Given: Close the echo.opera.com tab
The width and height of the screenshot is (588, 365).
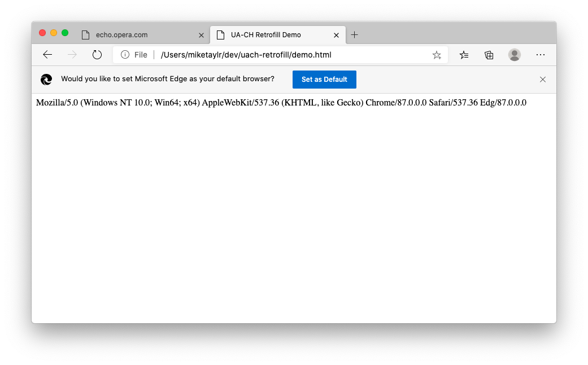Looking at the screenshot, I should pyautogui.click(x=202, y=34).
